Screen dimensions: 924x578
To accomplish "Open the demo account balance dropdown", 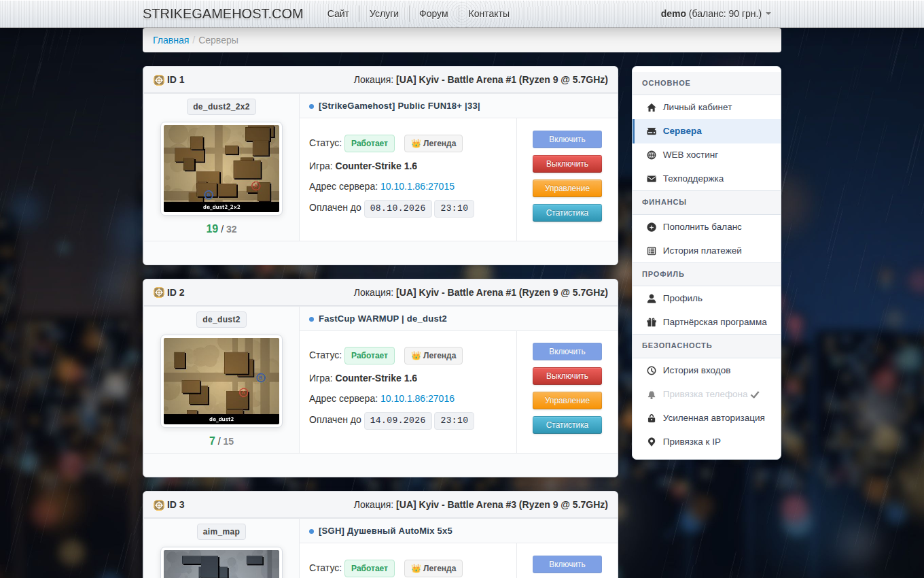I will (715, 14).
